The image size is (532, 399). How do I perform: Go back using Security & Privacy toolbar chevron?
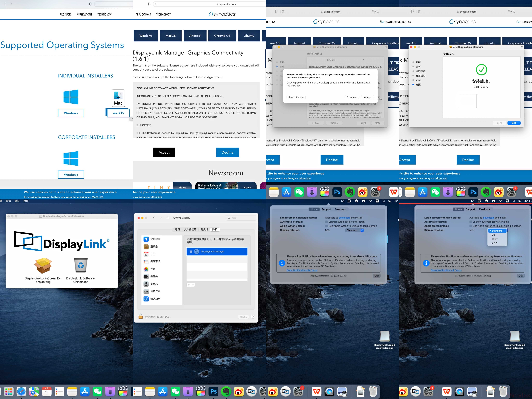tap(154, 218)
